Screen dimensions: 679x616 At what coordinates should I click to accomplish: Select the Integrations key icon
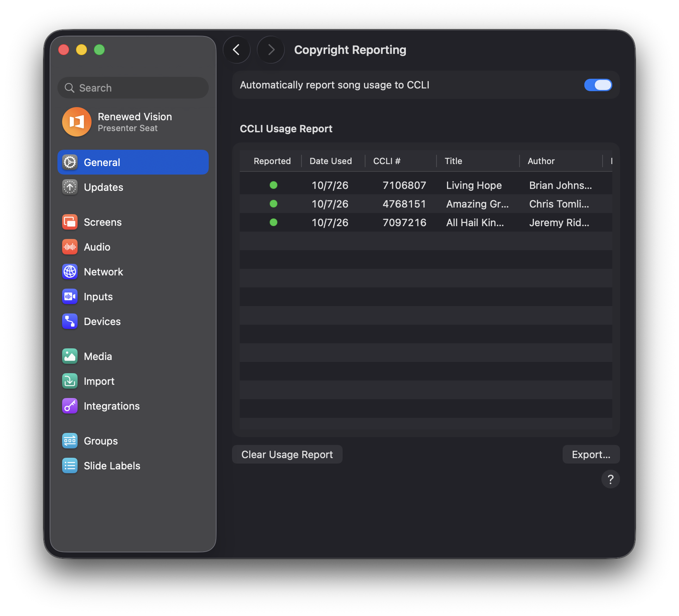pyautogui.click(x=70, y=406)
